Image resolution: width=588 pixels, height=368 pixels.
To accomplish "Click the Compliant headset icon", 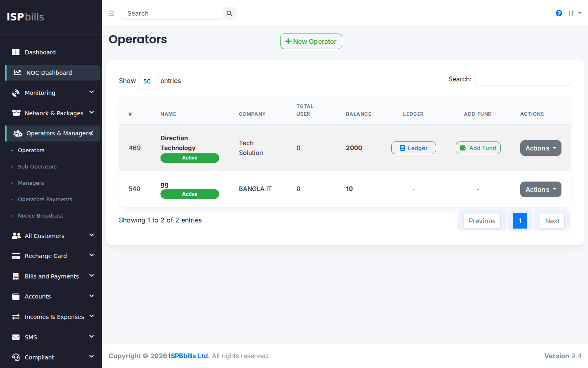I will tap(16, 357).
